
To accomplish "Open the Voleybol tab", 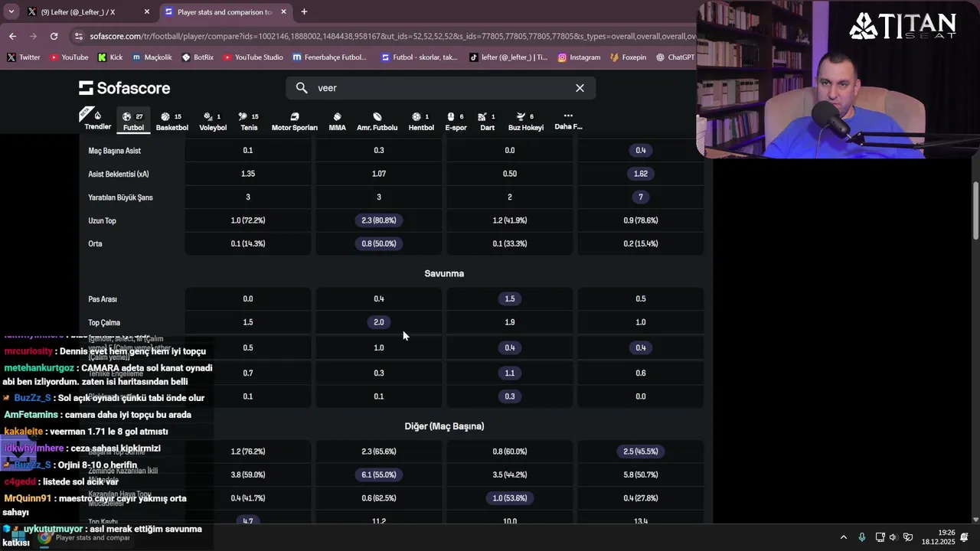I will pos(213,121).
